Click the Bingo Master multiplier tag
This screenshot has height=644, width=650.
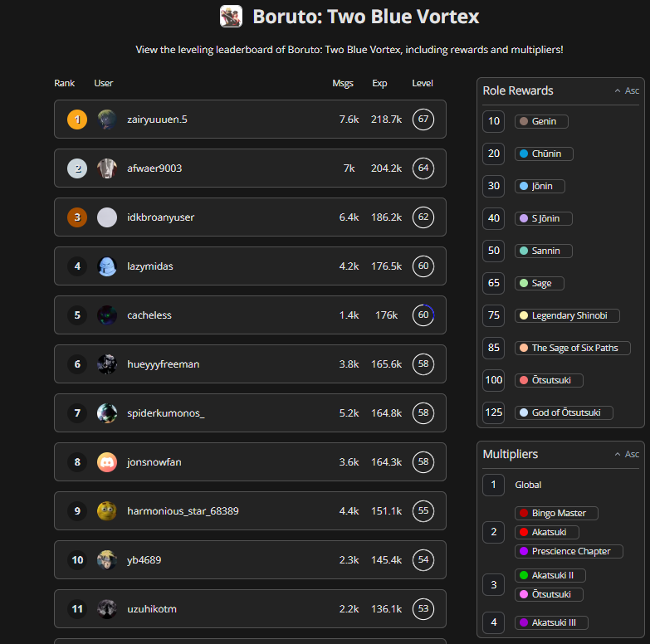point(556,513)
